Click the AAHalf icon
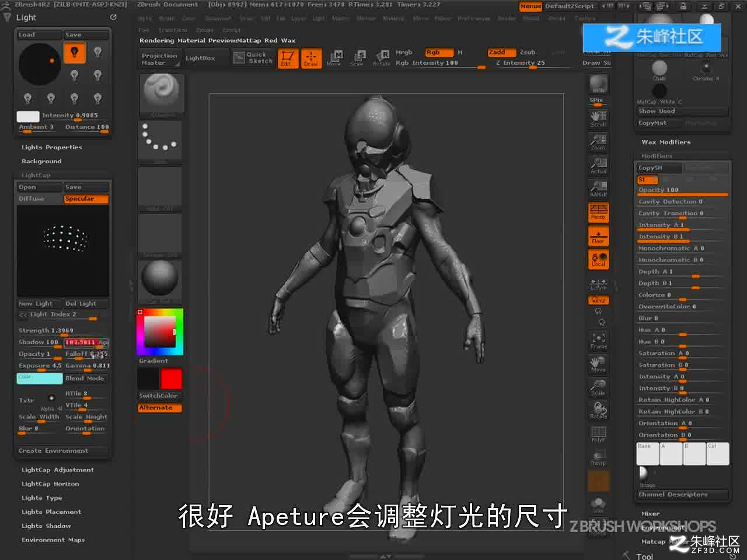 click(598, 188)
